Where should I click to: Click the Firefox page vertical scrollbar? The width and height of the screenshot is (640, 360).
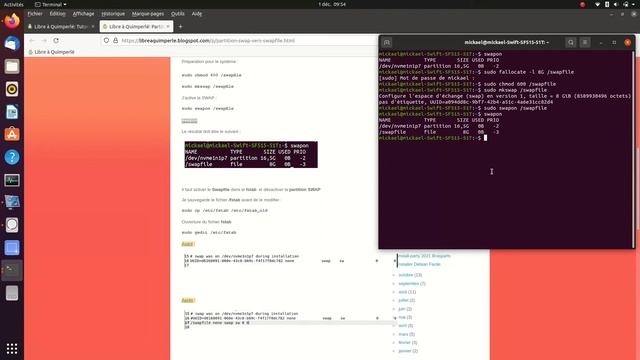(638, 188)
